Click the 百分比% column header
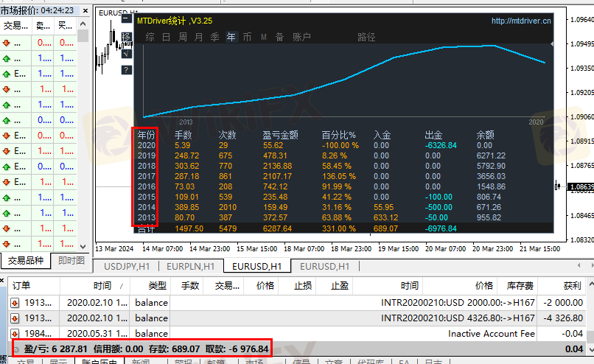The image size is (594, 364). (339, 135)
